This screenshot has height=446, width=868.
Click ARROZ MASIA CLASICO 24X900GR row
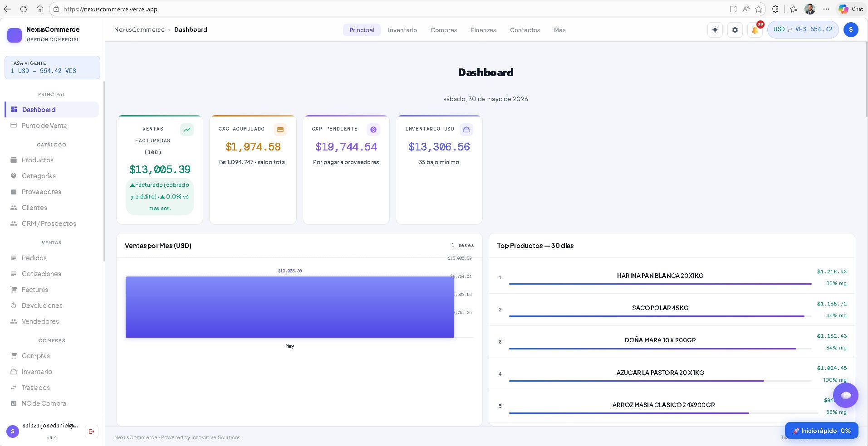(672, 406)
